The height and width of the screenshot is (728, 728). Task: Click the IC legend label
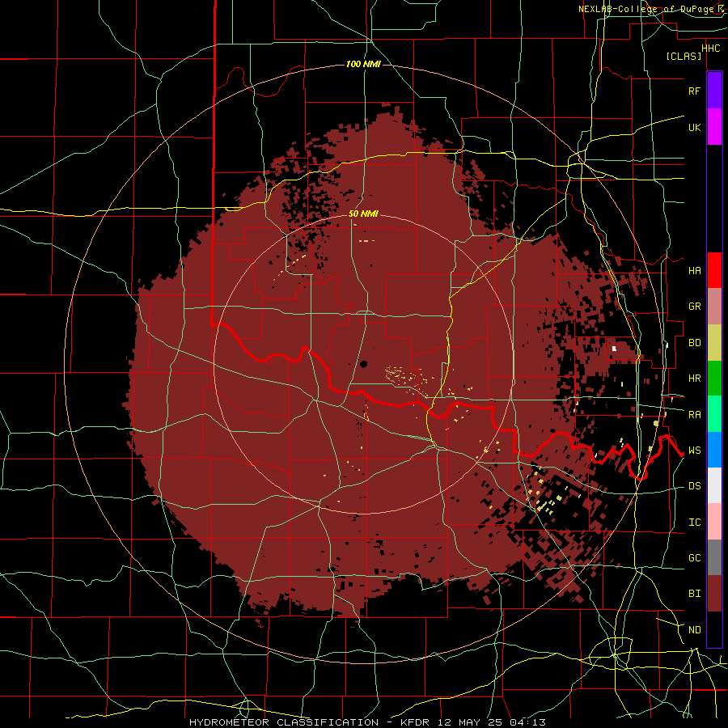(x=694, y=522)
